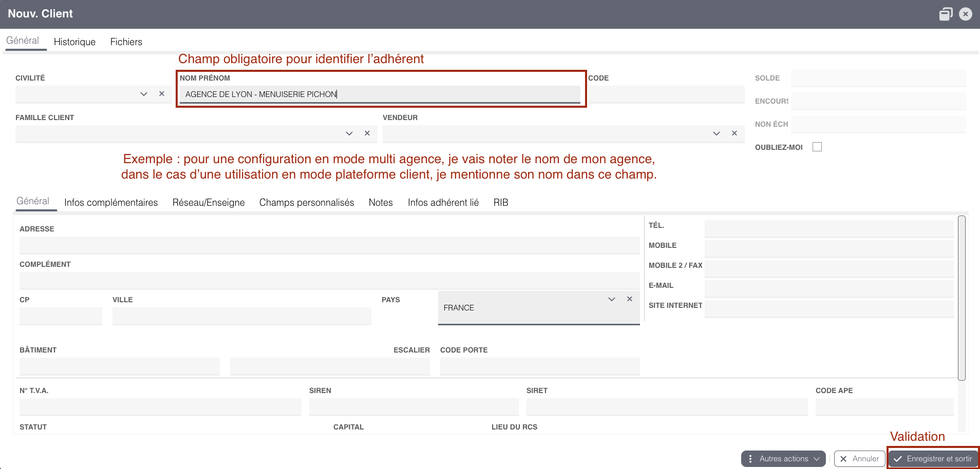This screenshot has width=980, height=469.
Task: Switch to the Historique tab
Action: coord(74,42)
